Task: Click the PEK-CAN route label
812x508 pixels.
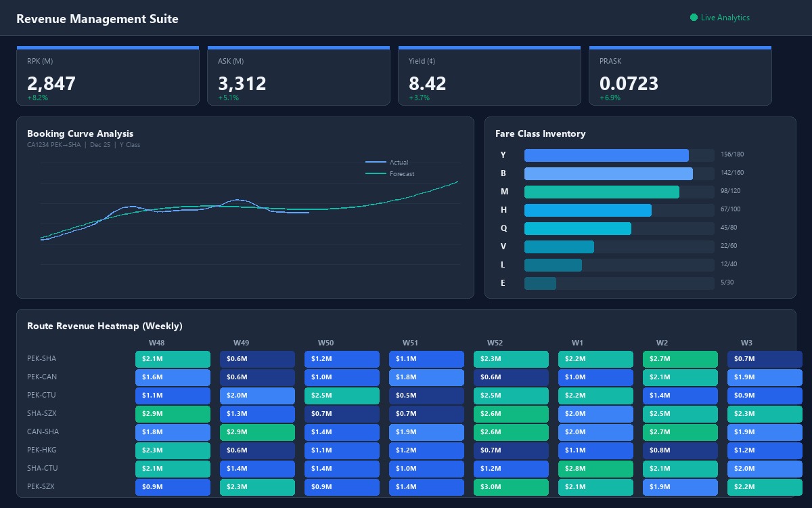Action: coord(42,377)
